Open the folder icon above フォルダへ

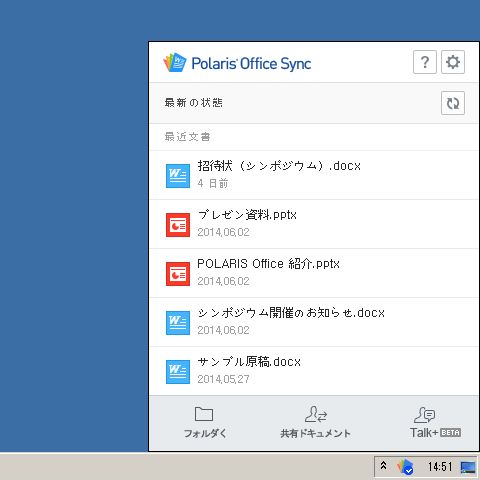pyautogui.click(x=204, y=414)
